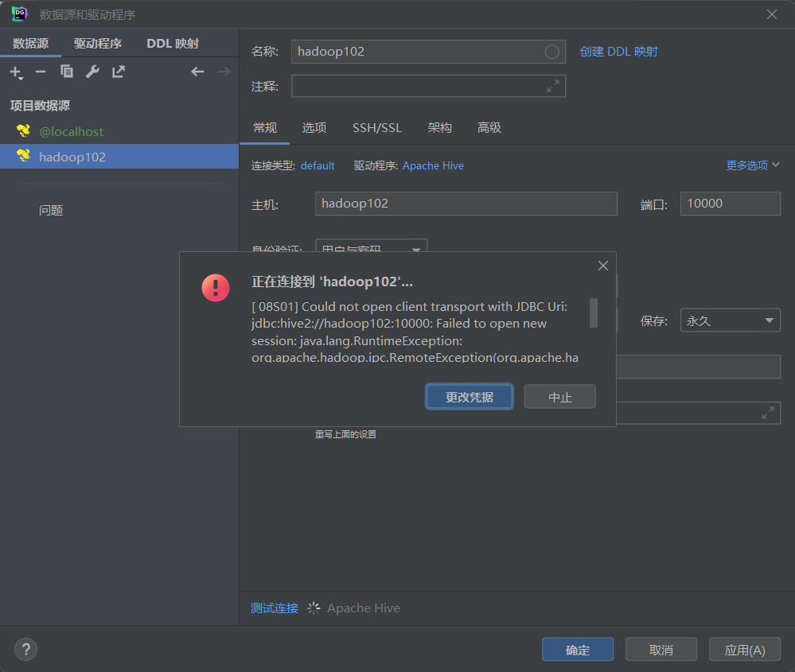Close the 数据源和驱动程序 window

(x=772, y=14)
